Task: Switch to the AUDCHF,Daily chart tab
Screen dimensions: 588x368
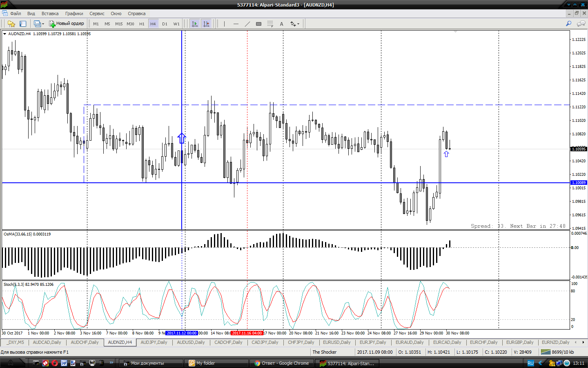Action: click(x=85, y=343)
